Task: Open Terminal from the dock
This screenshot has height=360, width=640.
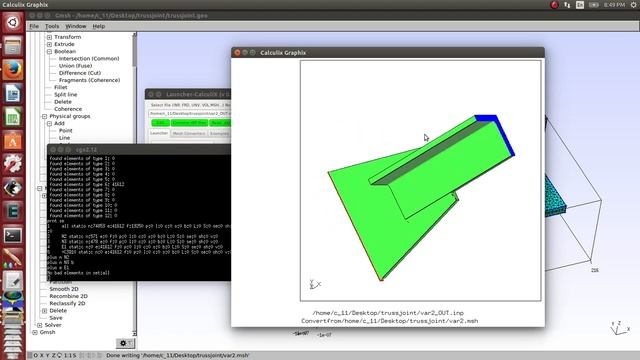Action: [x=13, y=235]
